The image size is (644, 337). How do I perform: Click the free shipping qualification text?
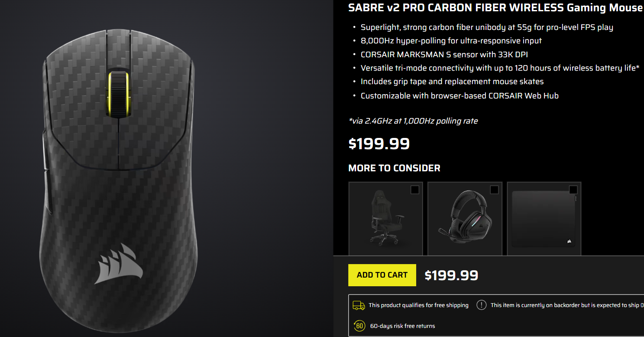[x=418, y=305]
